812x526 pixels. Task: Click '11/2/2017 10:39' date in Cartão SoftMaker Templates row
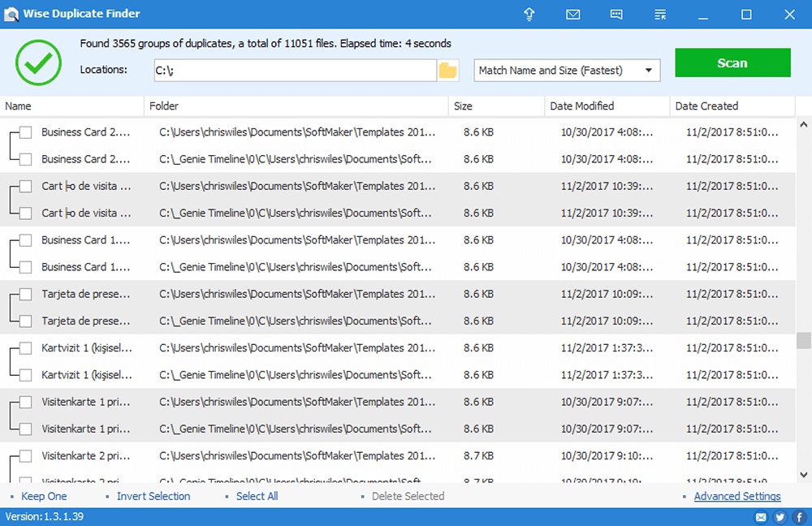coord(607,187)
